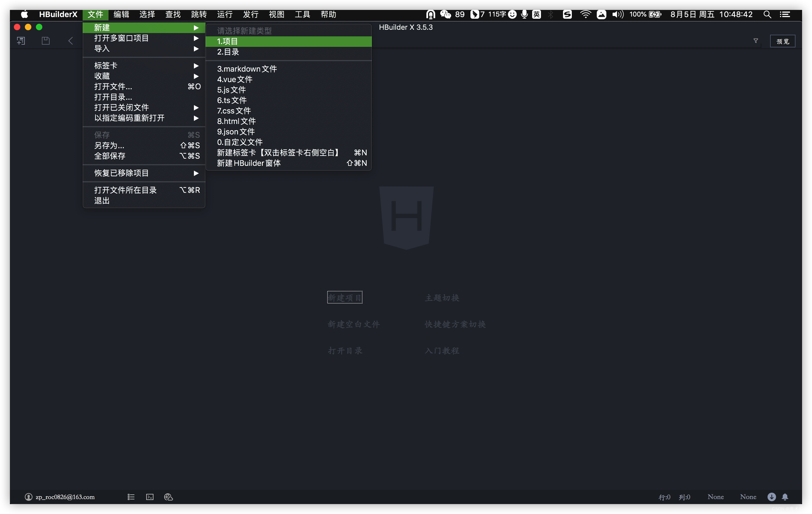This screenshot has width=812, height=514.
Task: Choose 7.css文件 option
Action: click(x=289, y=111)
